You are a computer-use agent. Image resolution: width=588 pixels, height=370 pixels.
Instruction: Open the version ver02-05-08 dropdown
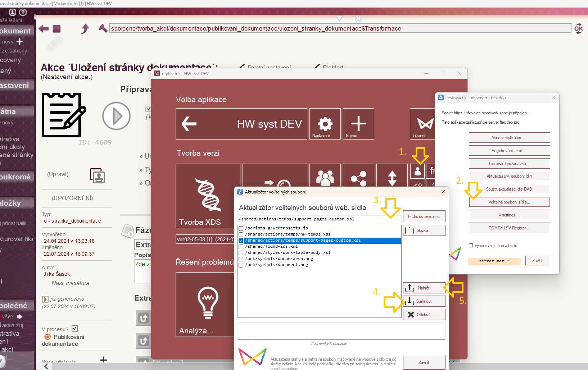point(205,239)
